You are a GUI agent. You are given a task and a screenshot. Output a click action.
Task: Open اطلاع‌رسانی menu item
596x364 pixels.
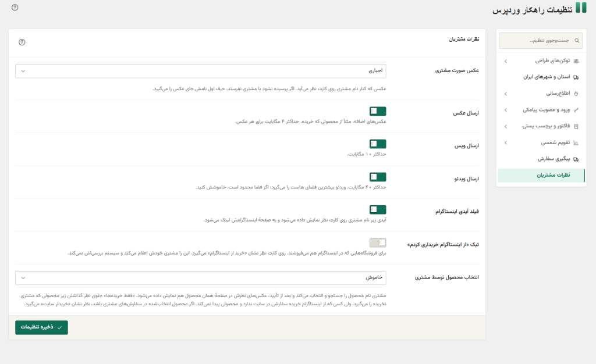tap(541, 94)
